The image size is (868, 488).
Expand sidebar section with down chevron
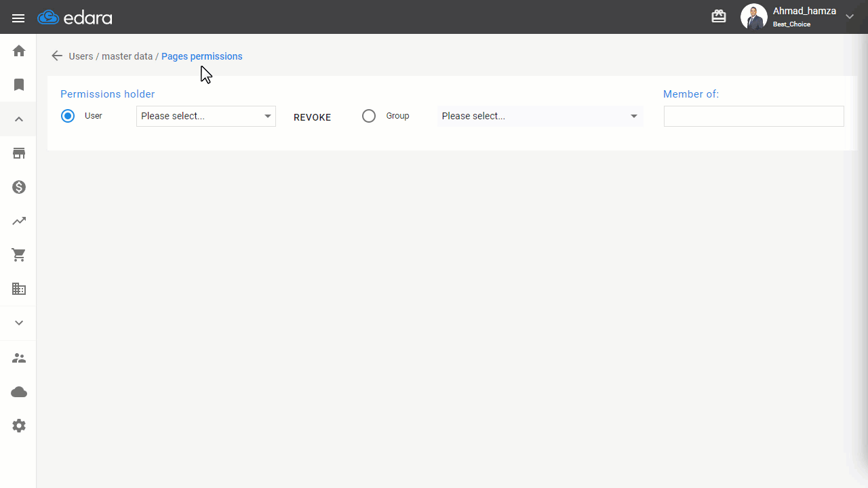point(19,323)
